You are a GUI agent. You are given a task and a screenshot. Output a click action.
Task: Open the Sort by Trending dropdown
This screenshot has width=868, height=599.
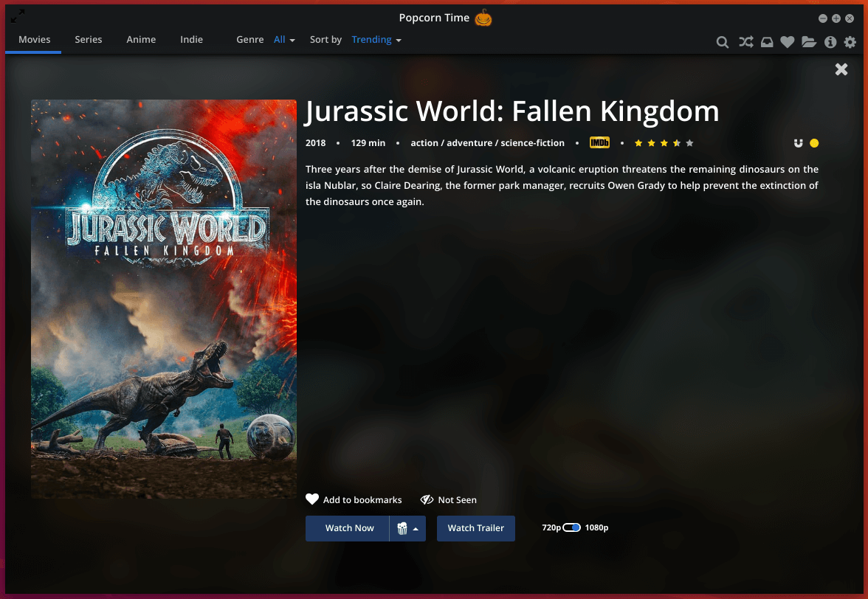376,40
